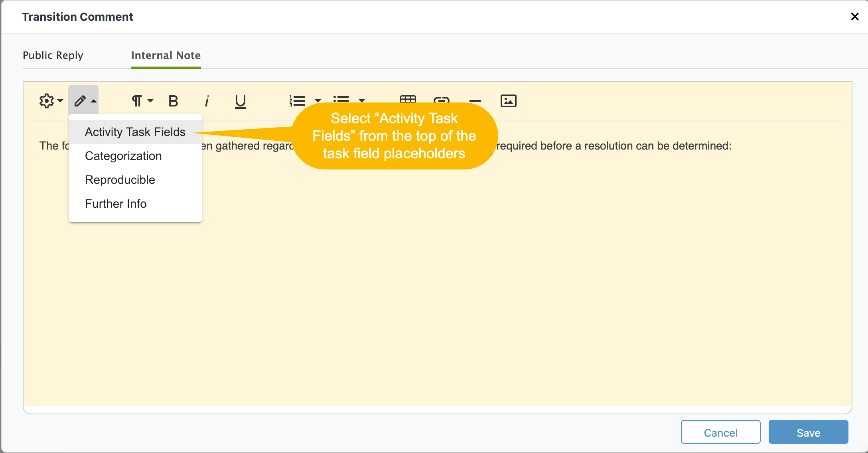Expand the numbered list options arrow
The height and width of the screenshot is (453, 868).
(318, 100)
